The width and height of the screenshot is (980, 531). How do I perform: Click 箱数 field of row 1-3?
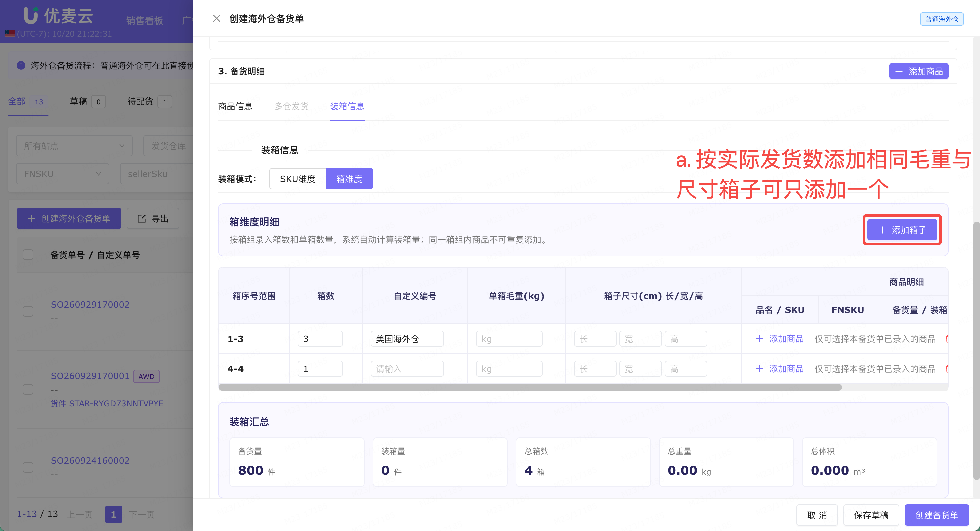(x=320, y=339)
